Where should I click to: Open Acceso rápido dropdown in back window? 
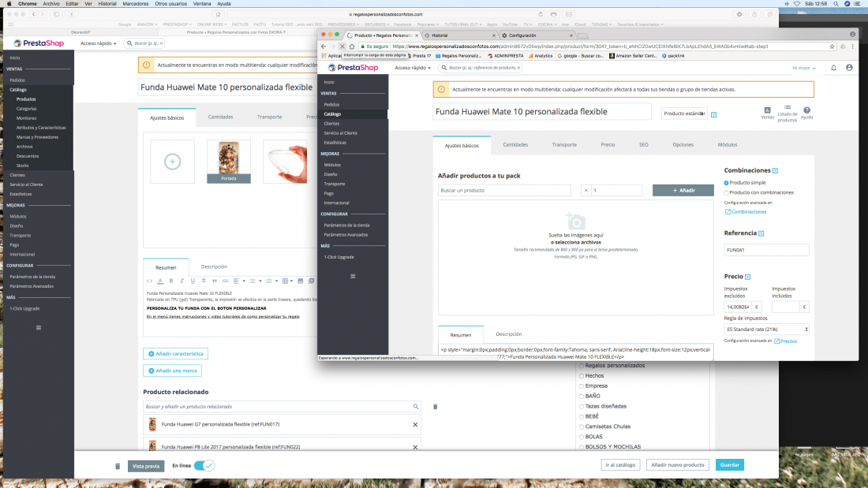click(98, 43)
